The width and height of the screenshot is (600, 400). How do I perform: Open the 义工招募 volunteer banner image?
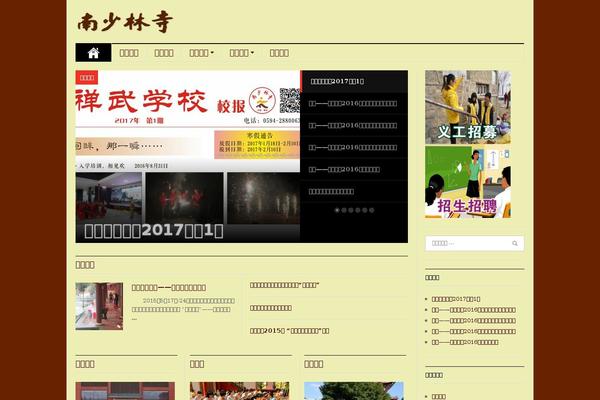tap(468, 107)
